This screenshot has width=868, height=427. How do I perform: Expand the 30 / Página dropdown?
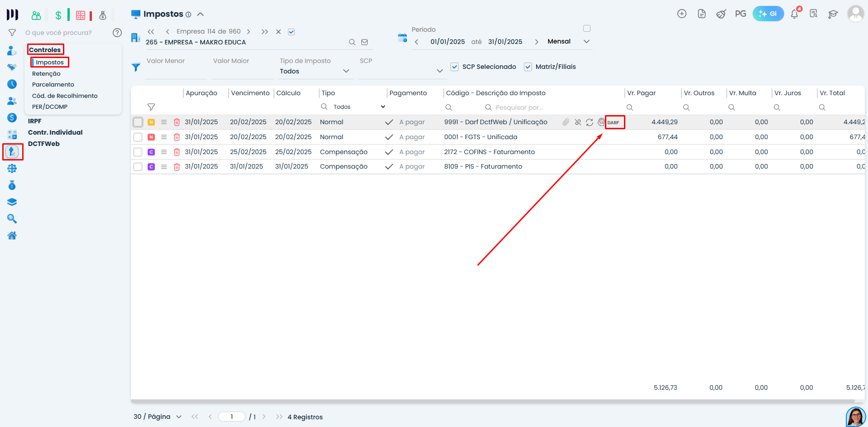click(x=179, y=416)
